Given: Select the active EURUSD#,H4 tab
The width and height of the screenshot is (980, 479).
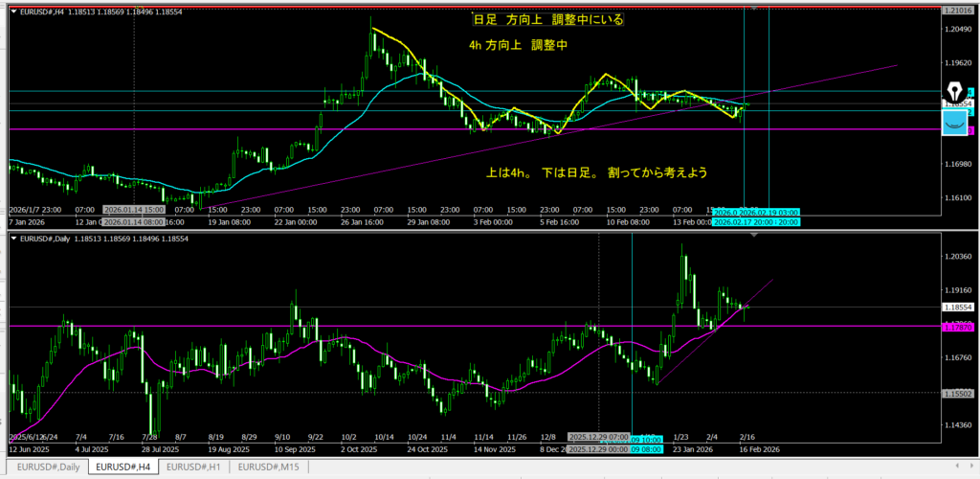Looking at the screenshot, I should (x=120, y=467).
